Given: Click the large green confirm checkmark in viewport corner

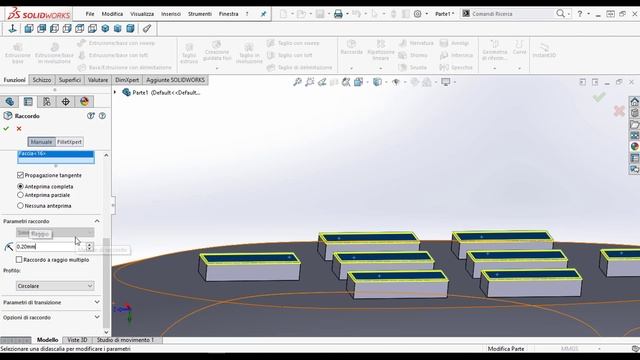Looking at the screenshot, I should (x=599, y=97).
